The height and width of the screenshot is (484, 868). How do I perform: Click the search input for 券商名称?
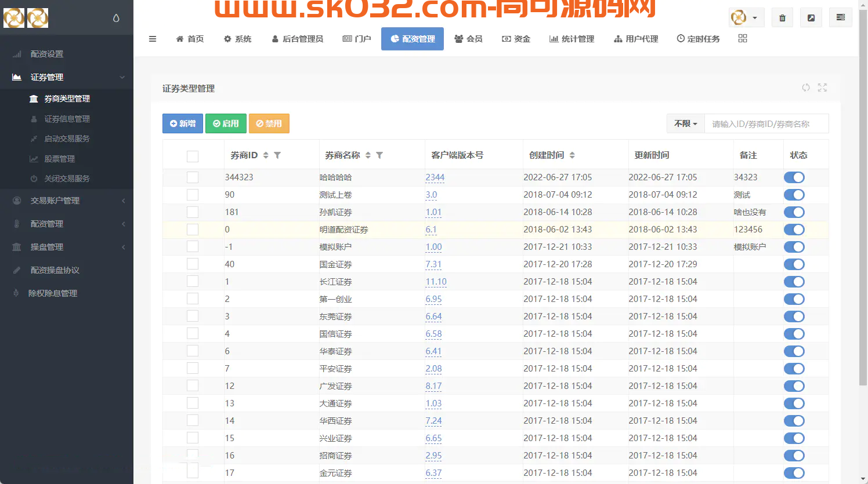(x=766, y=123)
